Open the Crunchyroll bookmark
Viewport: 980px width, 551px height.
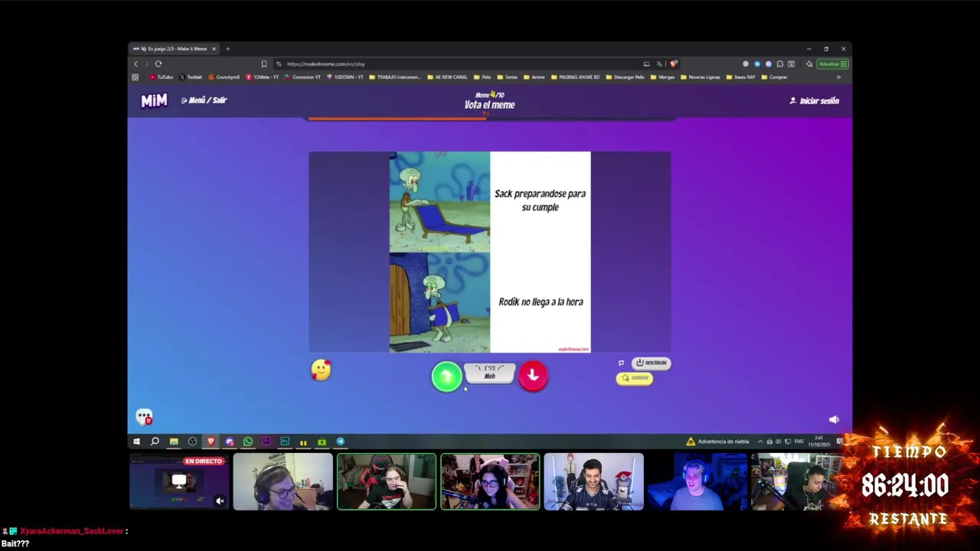coord(224,77)
